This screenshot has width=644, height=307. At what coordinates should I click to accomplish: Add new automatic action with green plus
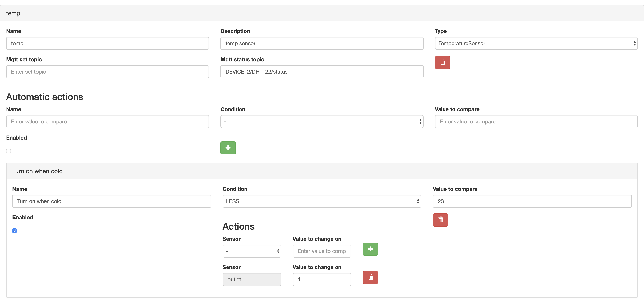(228, 148)
